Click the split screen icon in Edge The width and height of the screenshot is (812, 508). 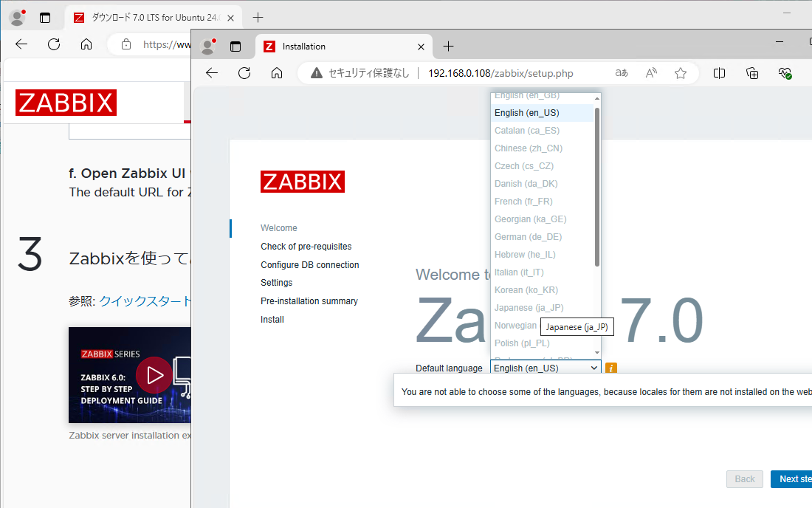point(719,73)
